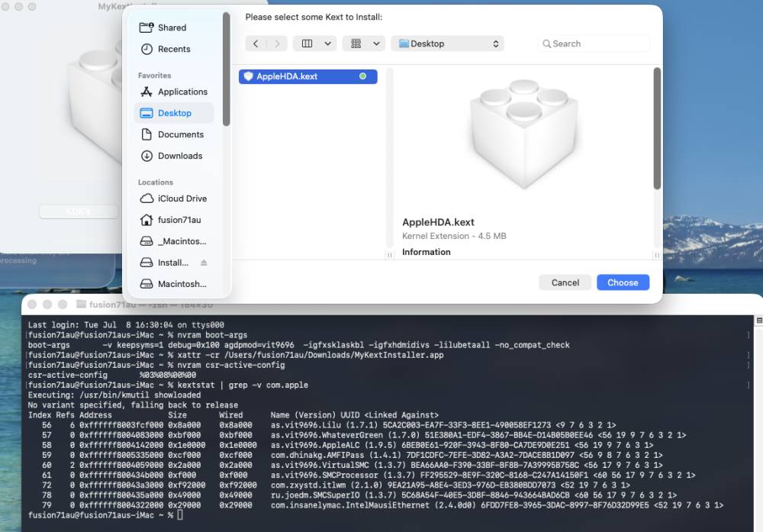Image resolution: width=763 pixels, height=532 pixels.
Task: Select Desktop in the sidebar
Action: (x=173, y=113)
